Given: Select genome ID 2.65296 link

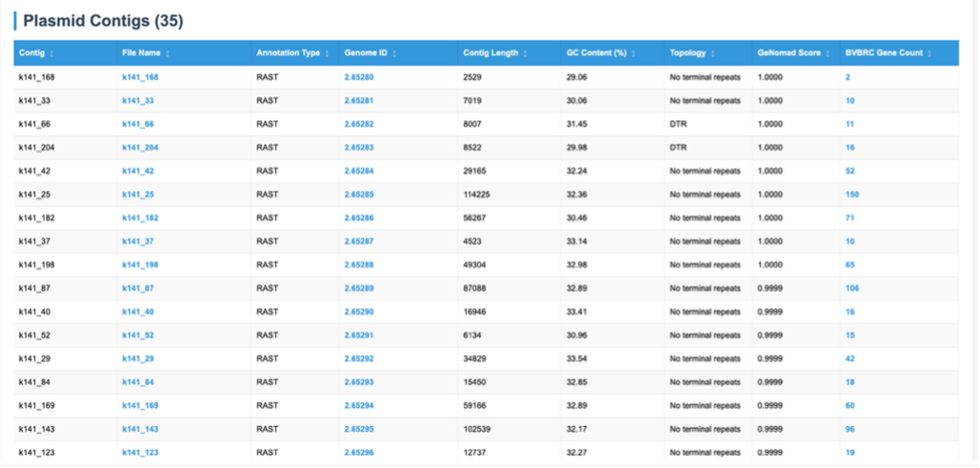Looking at the screenshot, I should click(x=359, y=453).
